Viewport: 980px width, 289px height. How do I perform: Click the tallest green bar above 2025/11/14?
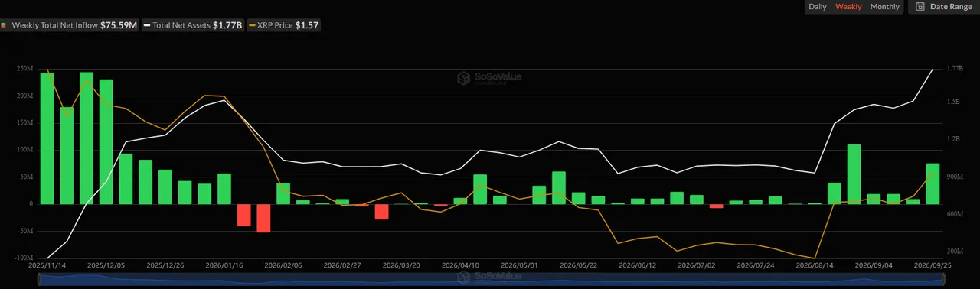click(47, 138)
